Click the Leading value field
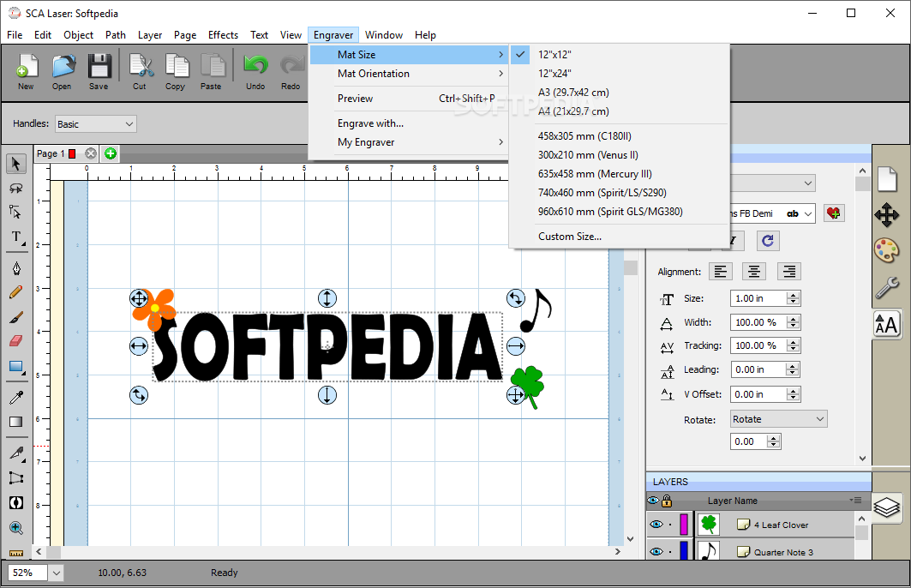 [758, 369]
